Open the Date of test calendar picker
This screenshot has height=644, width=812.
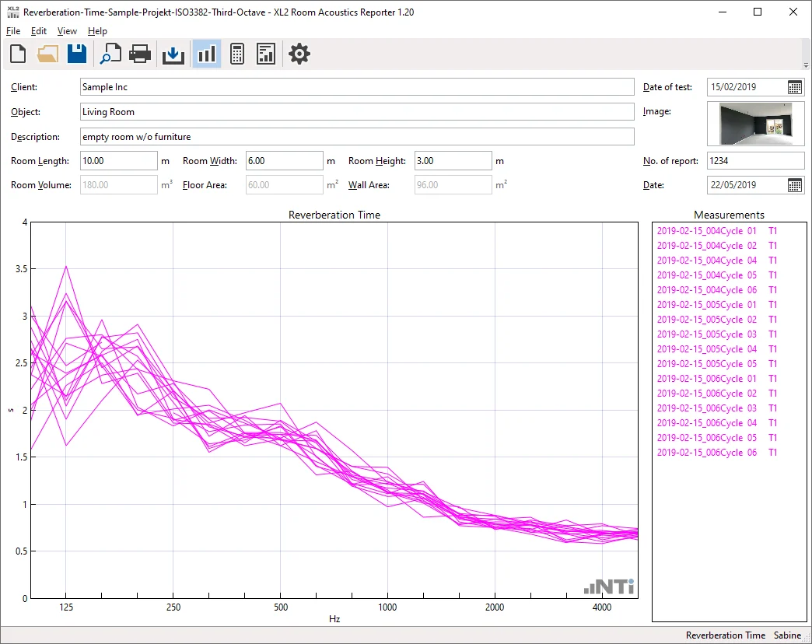pos(794,87)
